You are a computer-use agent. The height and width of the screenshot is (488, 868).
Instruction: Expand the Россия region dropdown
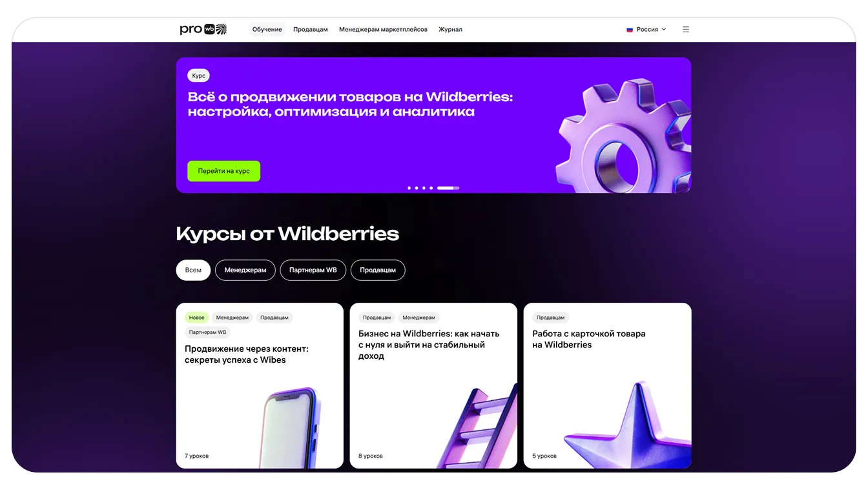[x=646, y=30]
